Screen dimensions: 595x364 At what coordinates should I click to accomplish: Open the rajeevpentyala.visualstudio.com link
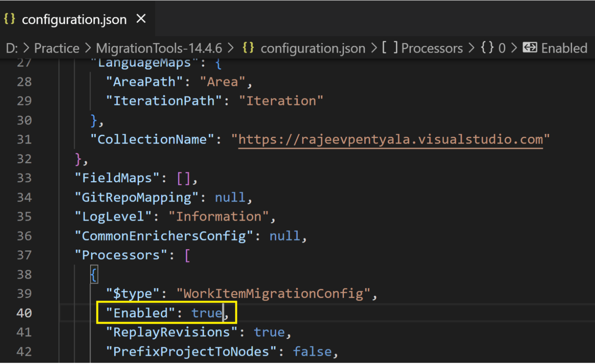tap(391, 139)
